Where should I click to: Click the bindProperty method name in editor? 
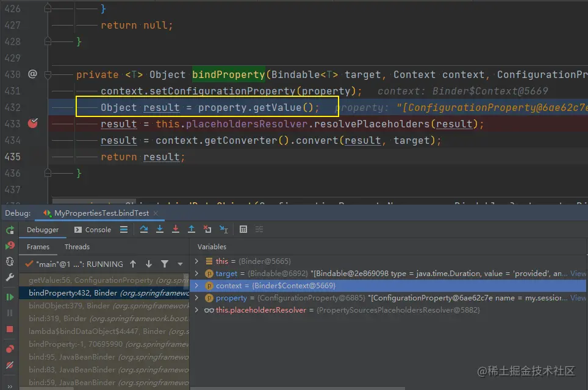228,74
